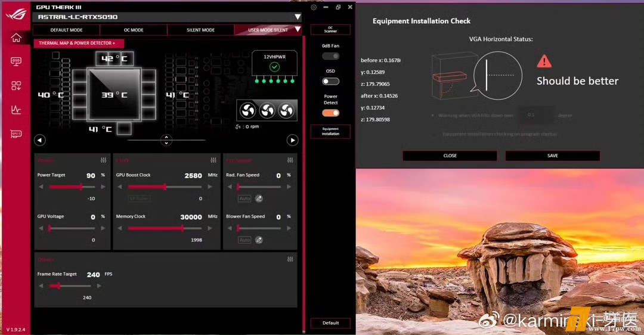Screen dimensions: 644x335
Task: Edit the Blower Fan Speed curve
Action: pyautogui.click(x=259, y=240)
